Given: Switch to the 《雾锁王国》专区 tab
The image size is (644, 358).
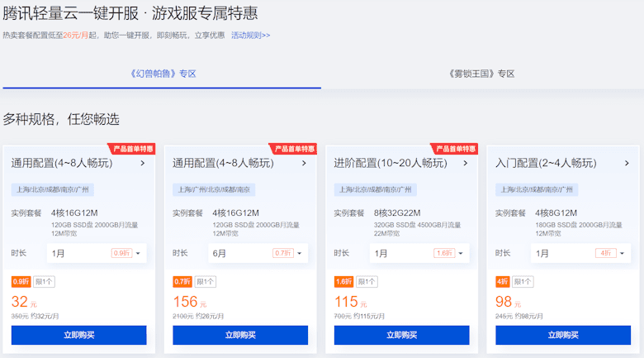Looking at the screenshot, I should [x=481, y=74].
